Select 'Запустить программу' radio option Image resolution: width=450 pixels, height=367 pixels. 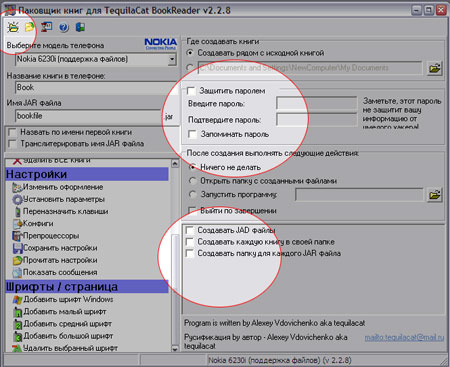coord(192,194)
